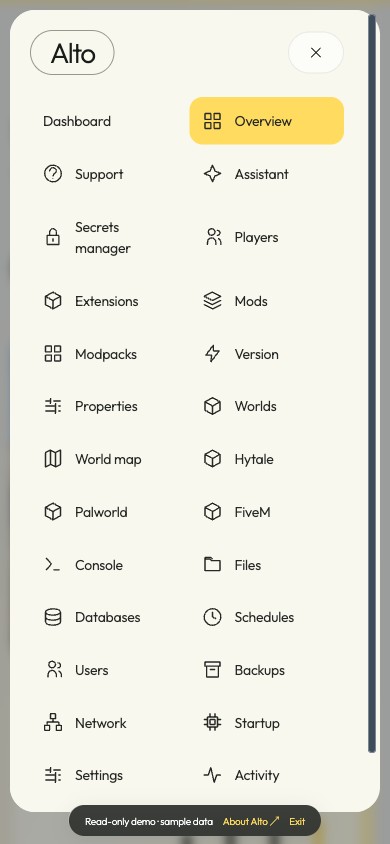Click the Settings sliders icon
Viewport: 390px width, 844px height.
53,776
